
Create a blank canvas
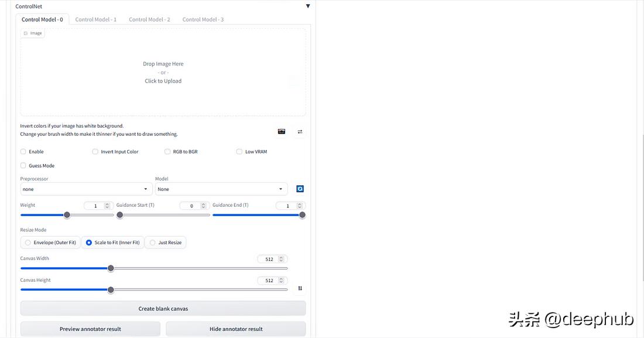163,308
